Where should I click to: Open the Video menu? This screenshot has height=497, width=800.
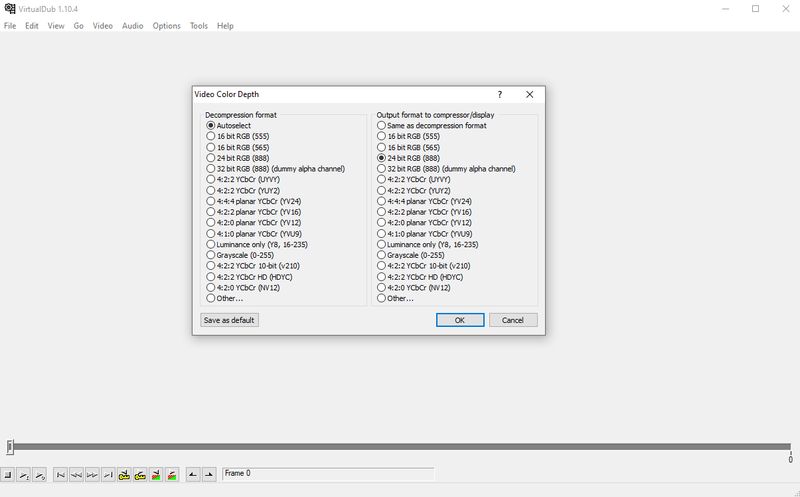click(x=103, y=26)
